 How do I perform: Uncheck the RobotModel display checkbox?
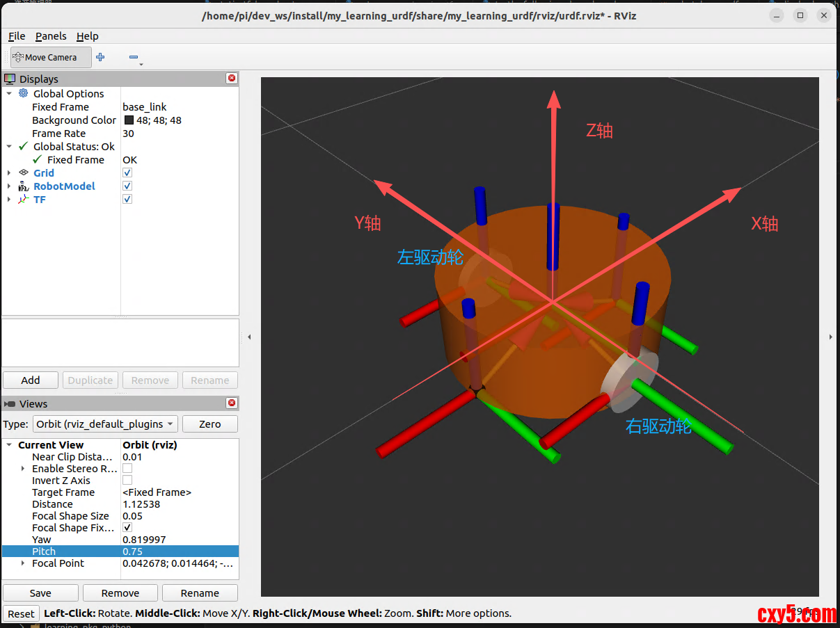coord(127,186)
